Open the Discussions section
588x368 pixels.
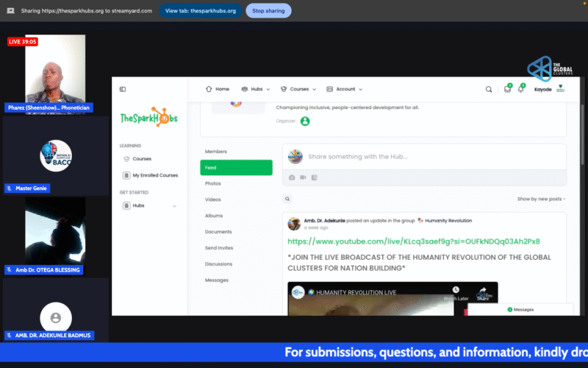tap(218, 264)
